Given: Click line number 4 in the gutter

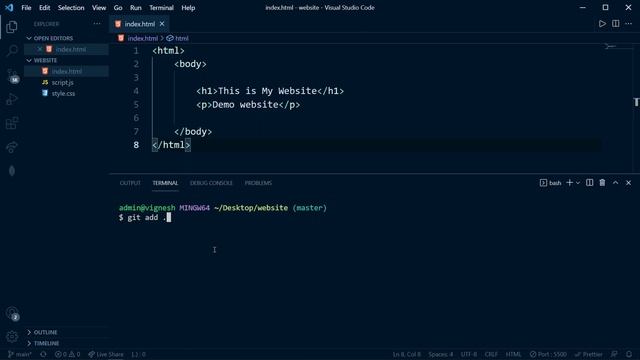Looking at the screenshot, I should pyautogui.click(x=136, y=91).
